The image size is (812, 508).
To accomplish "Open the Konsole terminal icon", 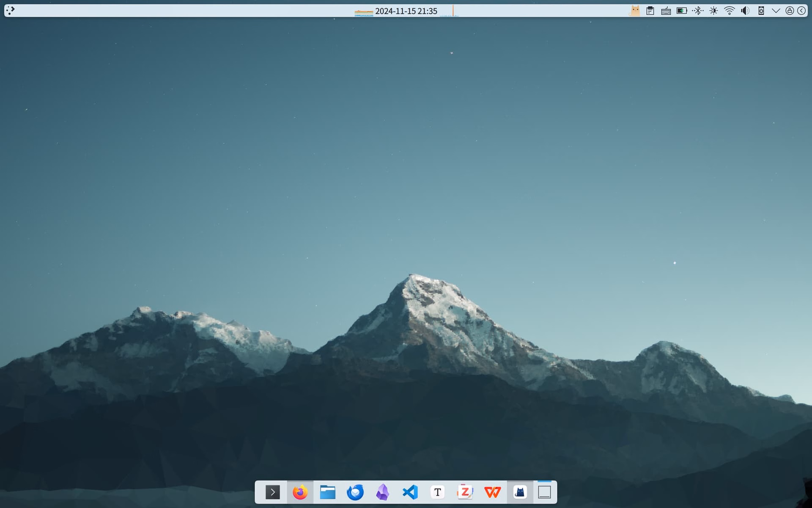I will [273, 492].
